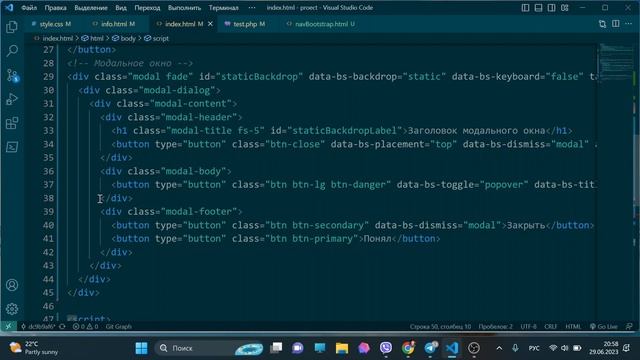Open the Переход menu
Image resolution: width=640 pixels, height=360 pixels.
(x=147, y=8)
